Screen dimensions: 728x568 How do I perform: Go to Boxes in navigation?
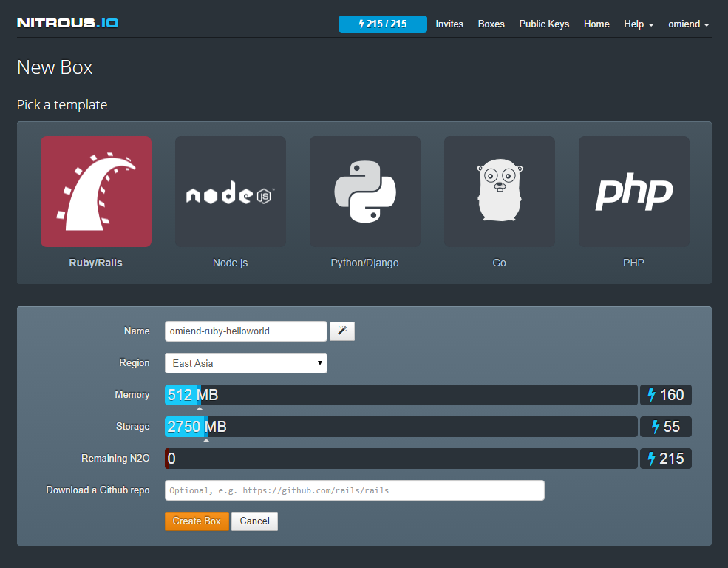click(491, 24)
